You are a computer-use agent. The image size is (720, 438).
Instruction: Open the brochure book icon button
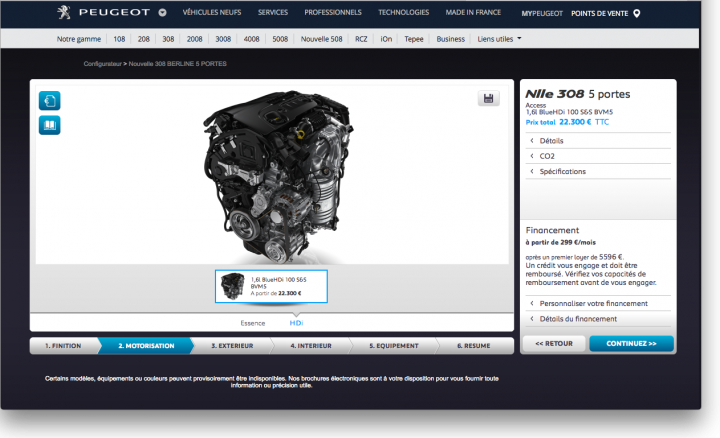coord(50,125)
